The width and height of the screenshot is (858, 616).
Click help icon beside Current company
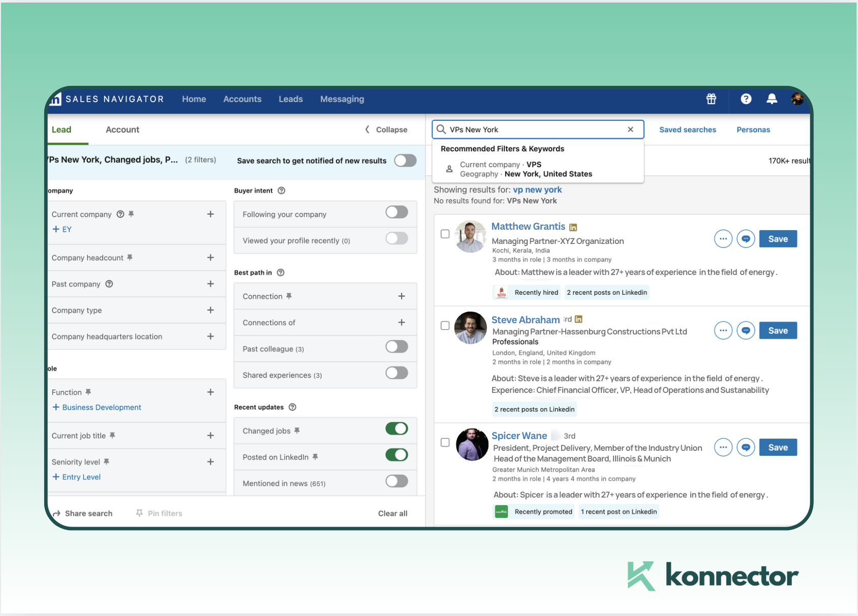[x=120, y=214]
